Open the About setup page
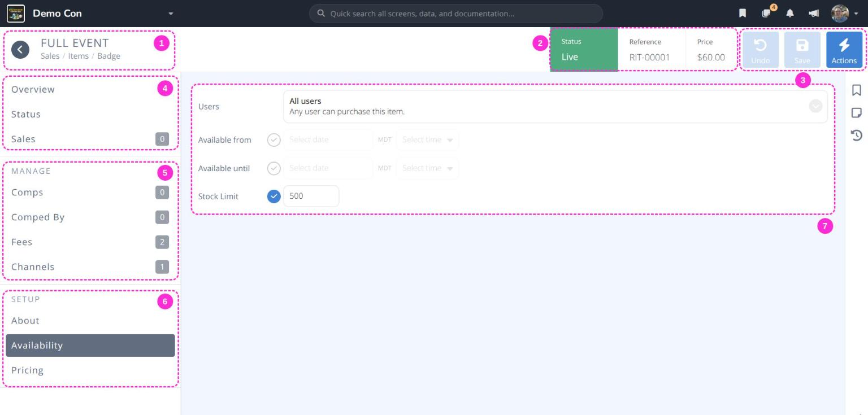The width and height of the screenshot is (868, 415). 90,320
